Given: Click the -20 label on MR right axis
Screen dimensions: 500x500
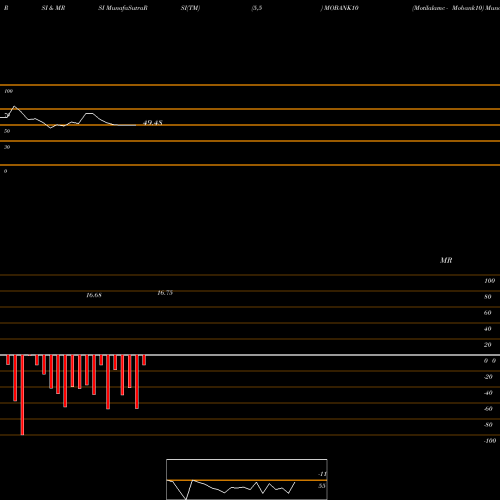Looking at the screenshot, I should [488, 377].
